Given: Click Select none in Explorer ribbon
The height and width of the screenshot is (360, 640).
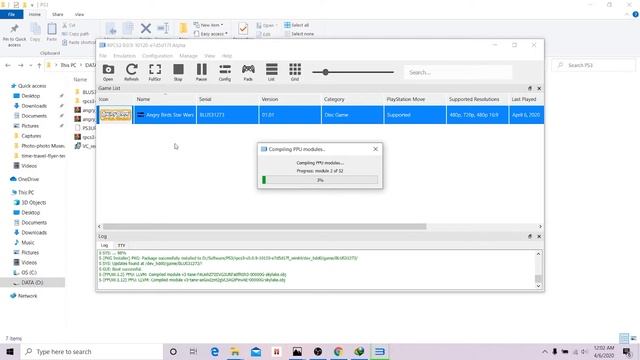Looking at the screenshot, I should (x=299, y=34).
